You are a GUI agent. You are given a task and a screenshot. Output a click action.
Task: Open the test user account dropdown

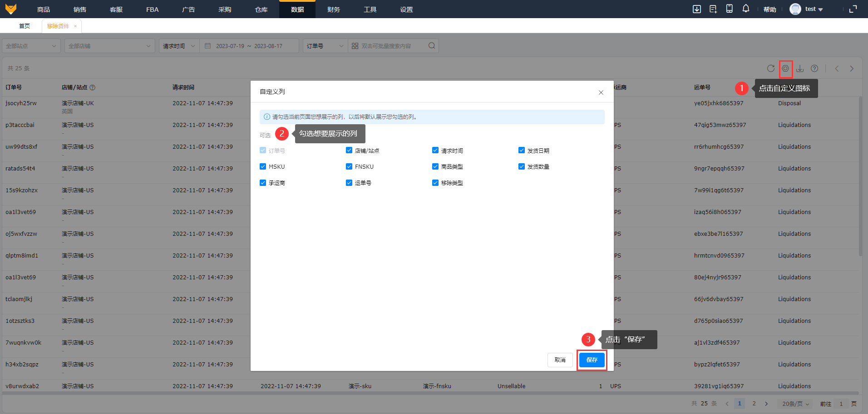814,9
